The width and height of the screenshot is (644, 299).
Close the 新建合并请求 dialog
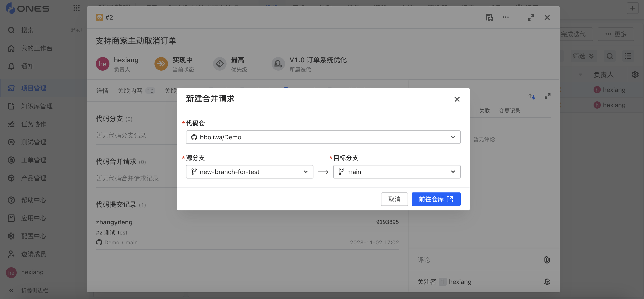[457, 99]
